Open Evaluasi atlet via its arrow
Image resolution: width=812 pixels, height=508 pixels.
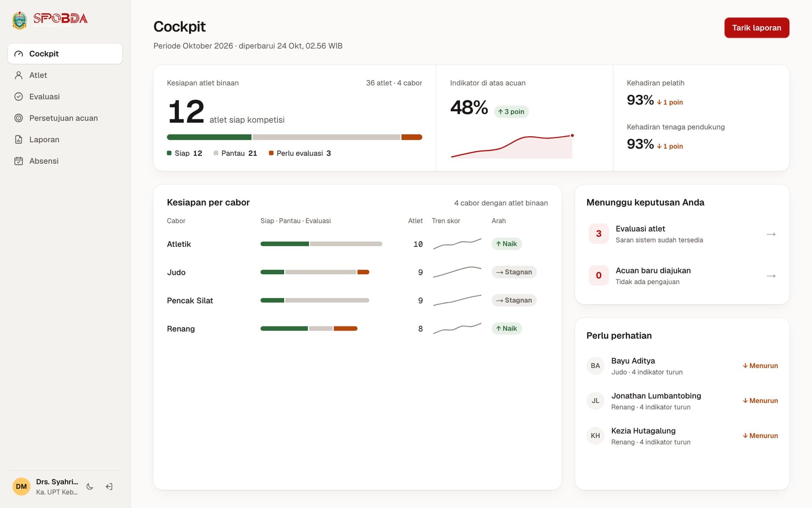click(771, 234)
